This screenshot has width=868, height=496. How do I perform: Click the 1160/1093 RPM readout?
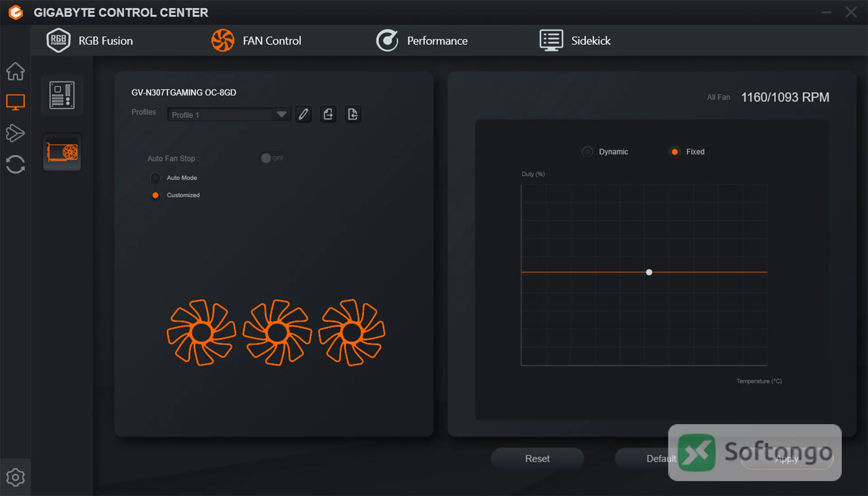click(785, 97)
